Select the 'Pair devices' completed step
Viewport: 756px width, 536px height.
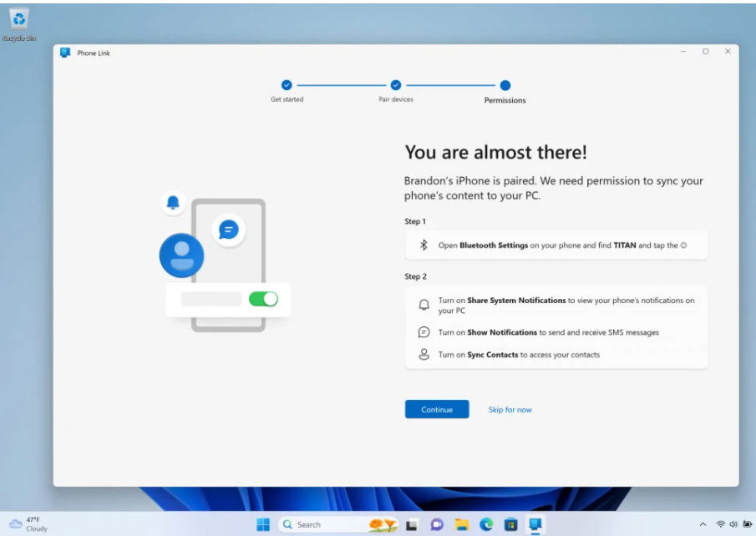tap(396, 85)
